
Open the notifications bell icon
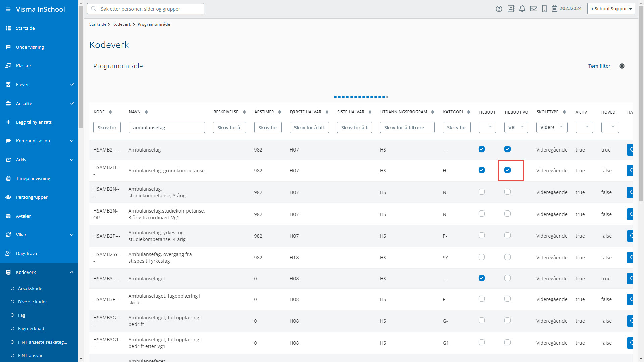click(522, 9)
